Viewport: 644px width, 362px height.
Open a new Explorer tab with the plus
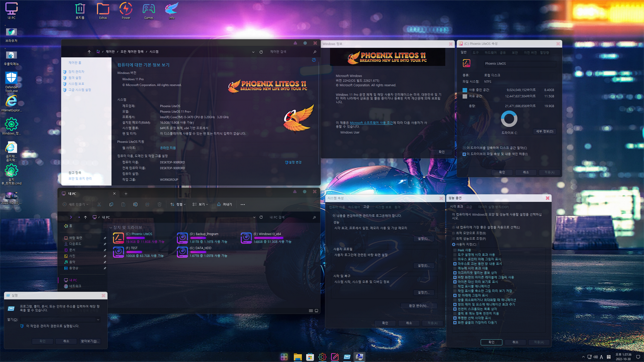tap(126, 193)
